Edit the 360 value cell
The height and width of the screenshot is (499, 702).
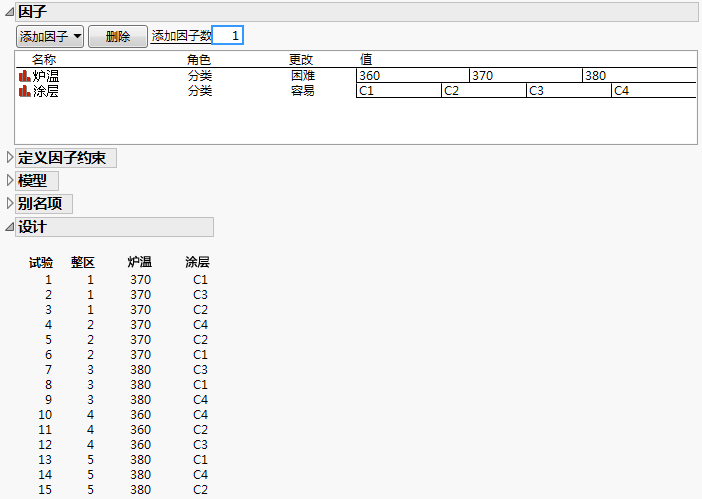pos(413,76)
